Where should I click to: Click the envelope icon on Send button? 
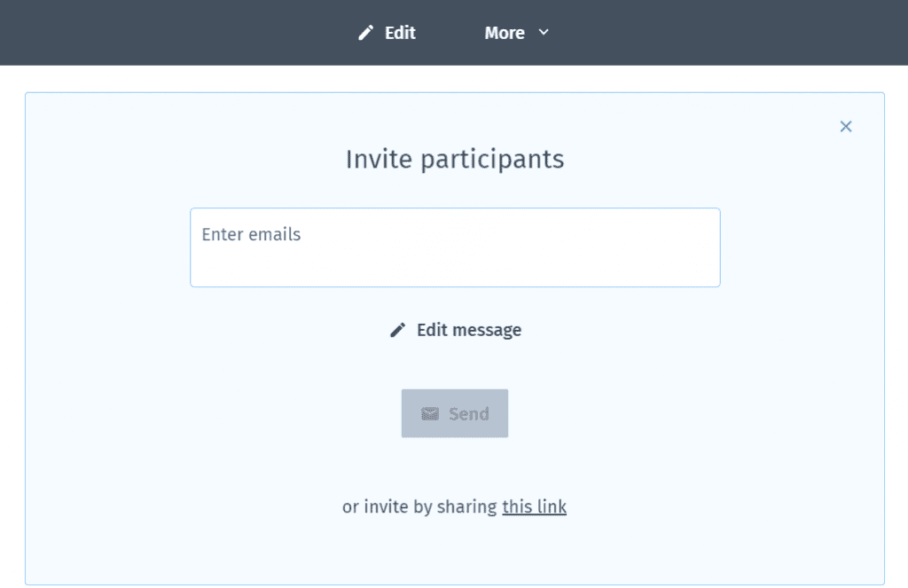pos(430,413)
